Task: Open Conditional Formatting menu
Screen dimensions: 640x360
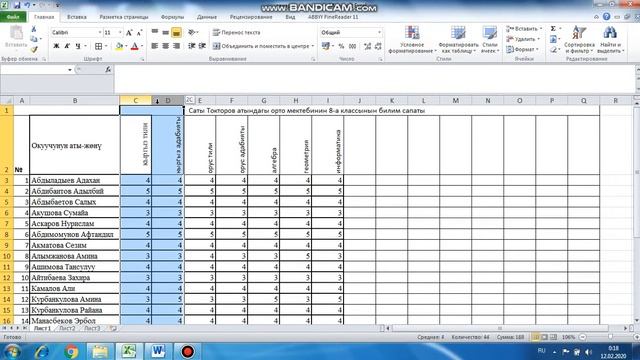Action: tap(412, 40)
